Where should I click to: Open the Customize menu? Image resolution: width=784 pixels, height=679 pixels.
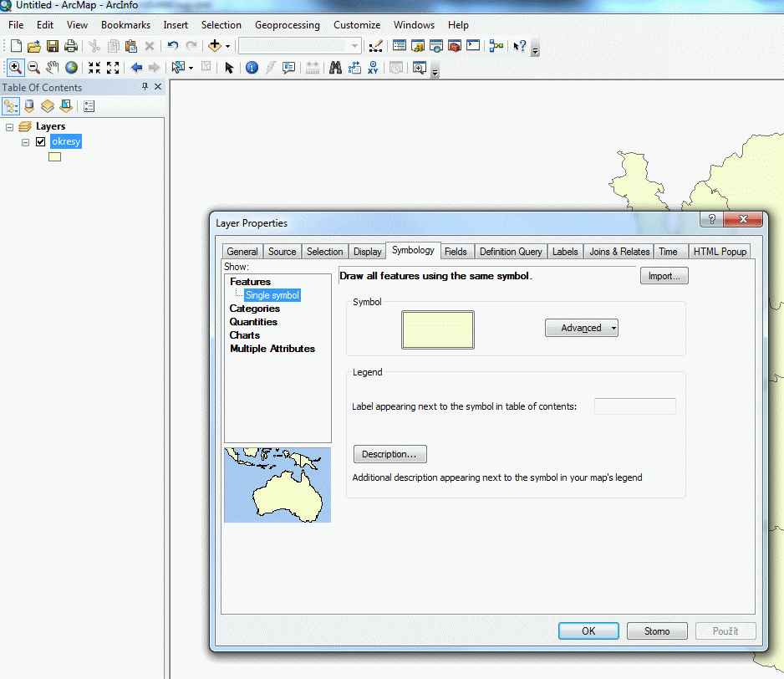[x=357, y=25]
